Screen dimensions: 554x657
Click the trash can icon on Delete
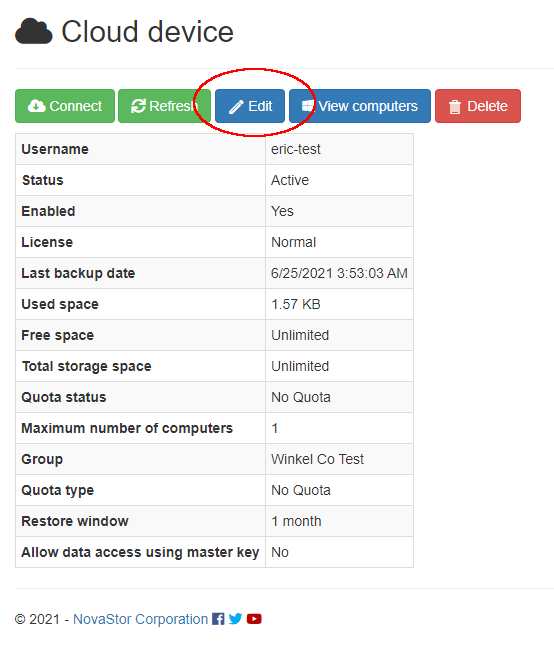tap(455, 107)
